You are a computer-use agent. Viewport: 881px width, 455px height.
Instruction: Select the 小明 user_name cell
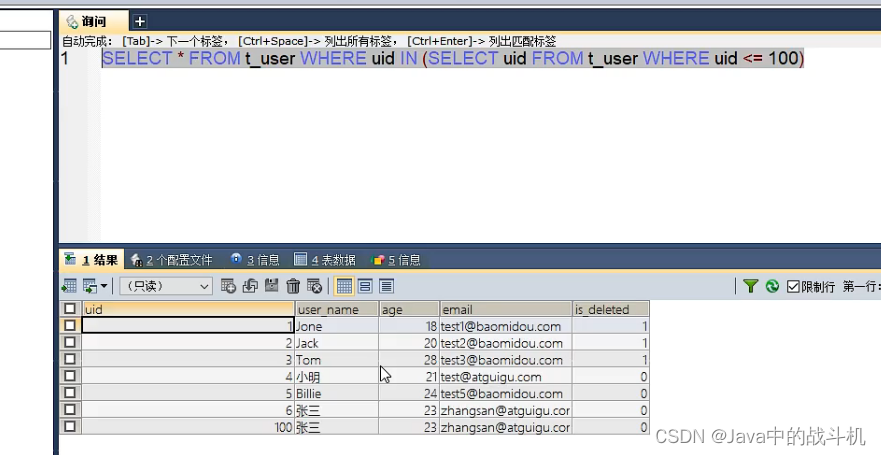tap(337, 376)
